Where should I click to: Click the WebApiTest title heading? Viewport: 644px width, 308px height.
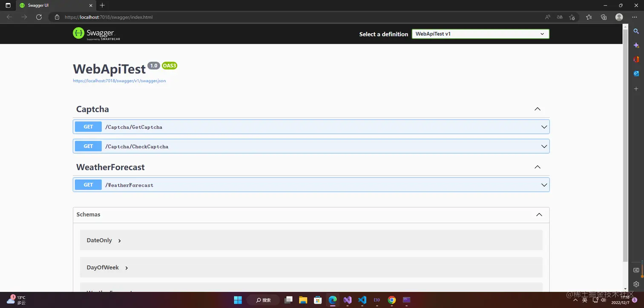point(109,69)
